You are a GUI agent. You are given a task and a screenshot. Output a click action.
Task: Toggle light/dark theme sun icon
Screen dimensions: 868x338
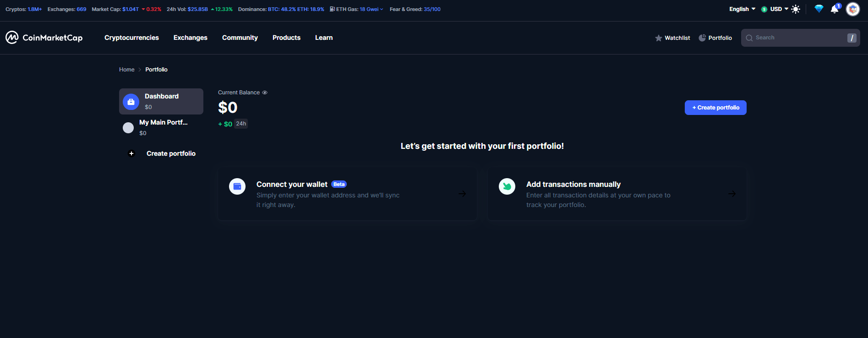tap(796, 9)
